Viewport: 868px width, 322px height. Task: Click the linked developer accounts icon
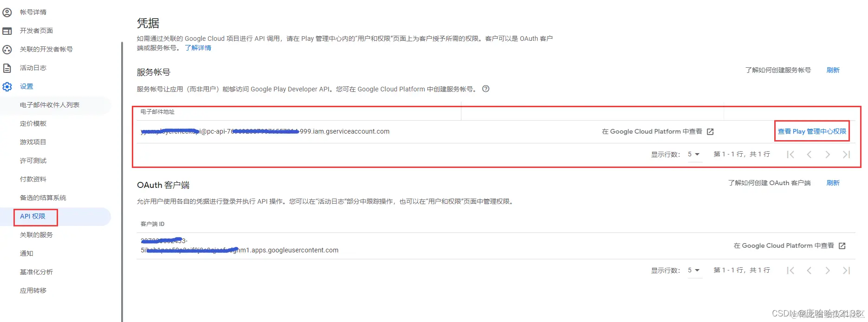tap(7, 49)
